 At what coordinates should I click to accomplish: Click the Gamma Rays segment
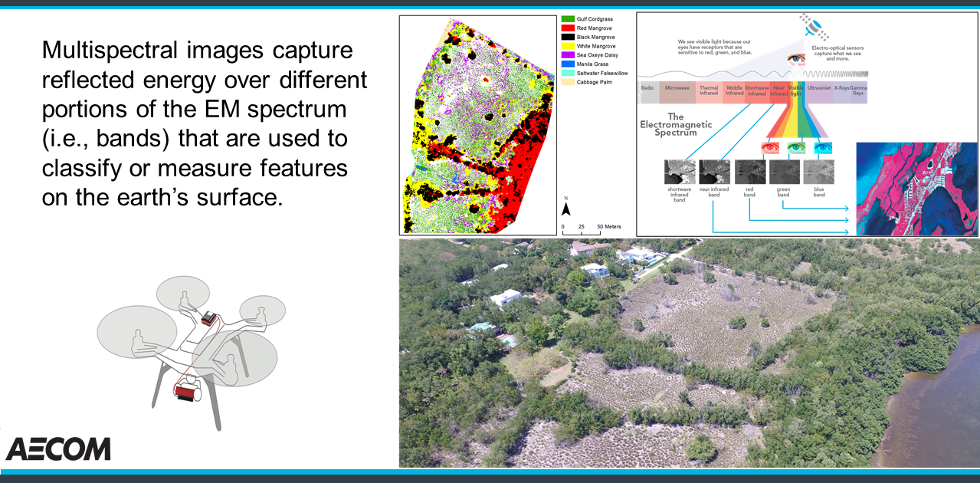[x=857, y=90]
